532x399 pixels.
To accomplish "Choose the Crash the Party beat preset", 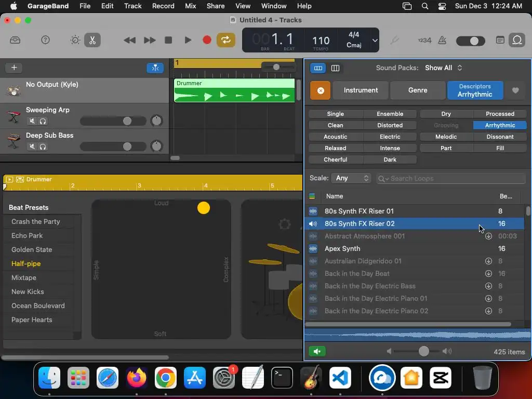I will click(x=36, y=221).
